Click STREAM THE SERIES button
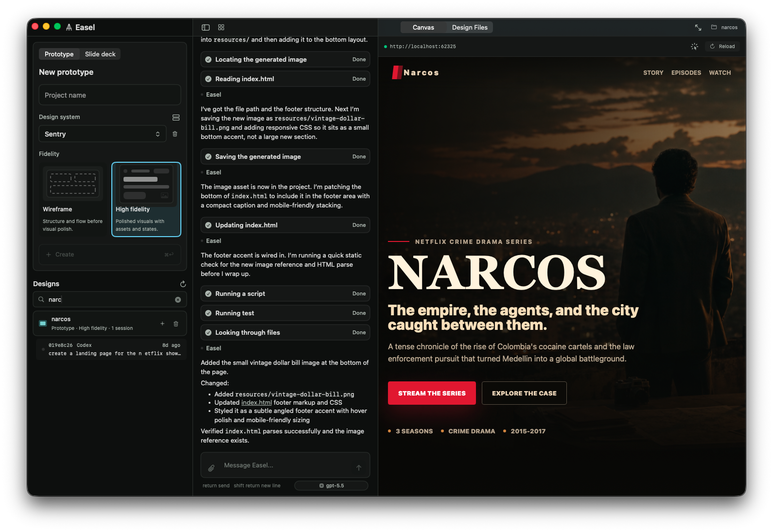773x532 pixels. tap(432, 394)
